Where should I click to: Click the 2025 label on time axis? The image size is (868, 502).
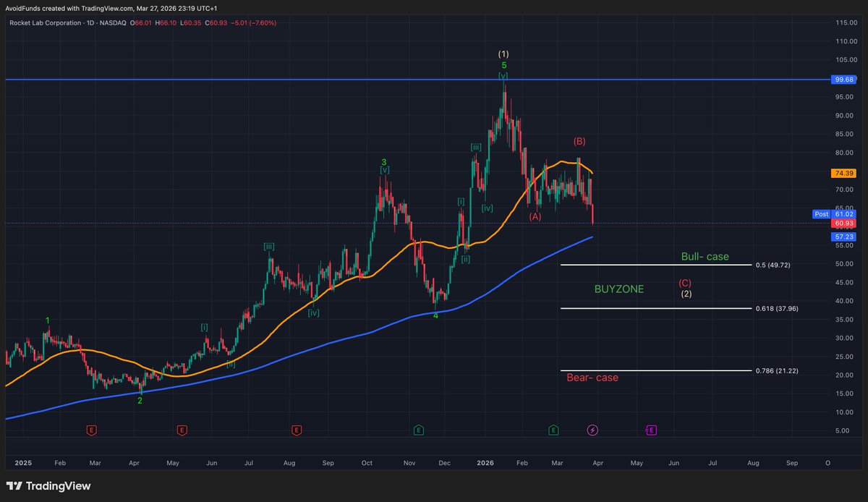pos(23,461)
